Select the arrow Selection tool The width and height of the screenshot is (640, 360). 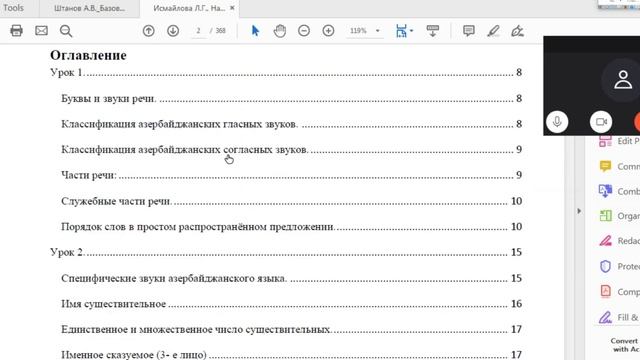(x=255, y=31)
